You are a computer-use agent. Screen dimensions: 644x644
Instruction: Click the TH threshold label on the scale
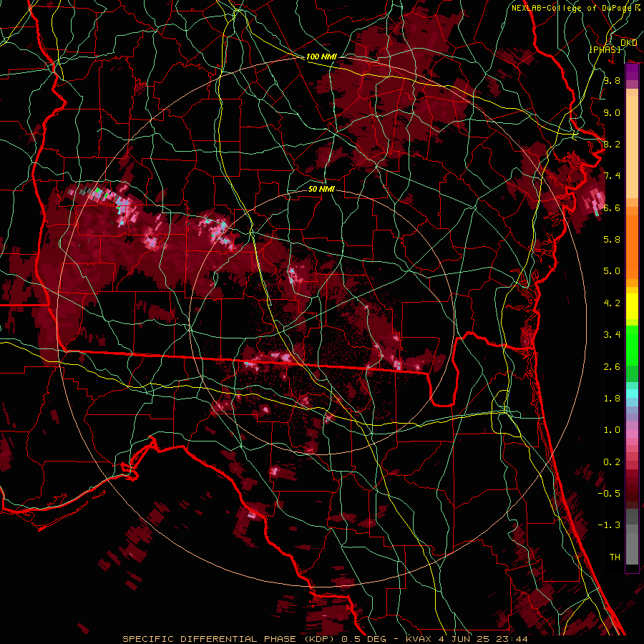[x=615, y=557]
